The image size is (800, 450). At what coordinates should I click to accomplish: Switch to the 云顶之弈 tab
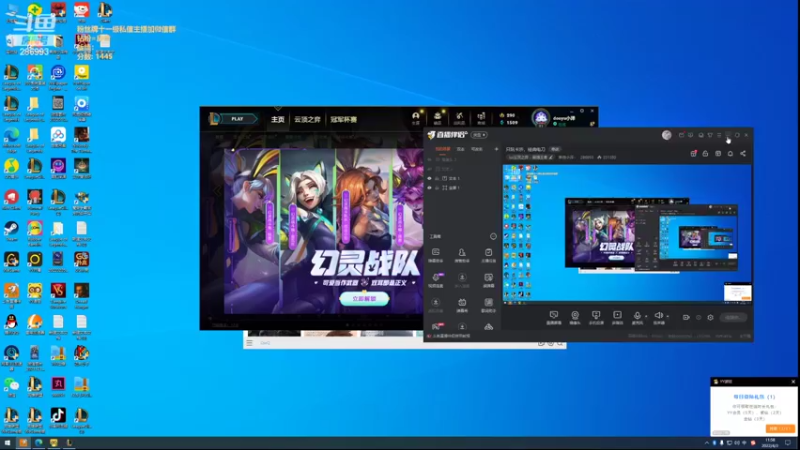click(x=307, y=119)
